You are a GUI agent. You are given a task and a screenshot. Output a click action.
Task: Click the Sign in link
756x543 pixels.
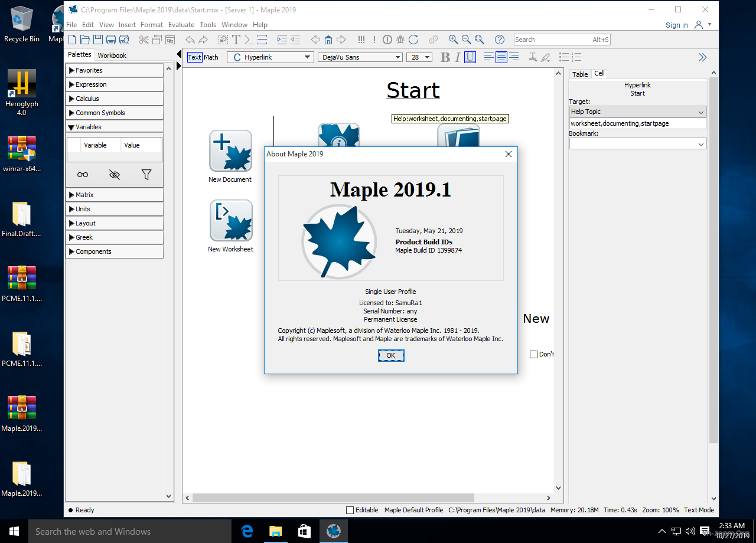(x=676, y=25)
